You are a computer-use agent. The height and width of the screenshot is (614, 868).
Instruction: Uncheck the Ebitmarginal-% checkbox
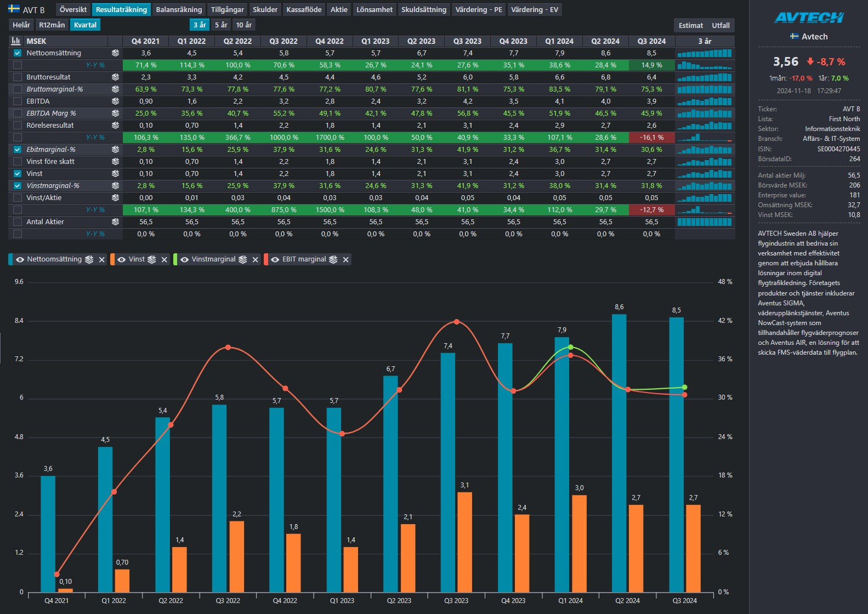[x=18, y=150]
